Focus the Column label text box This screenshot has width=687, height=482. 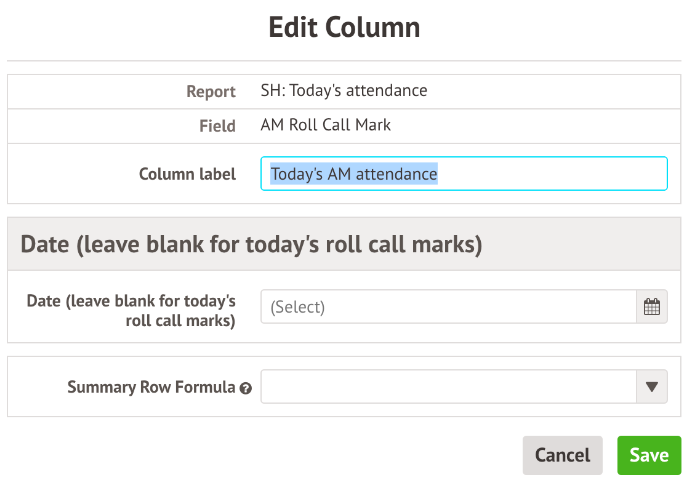[x=464, y=174]
